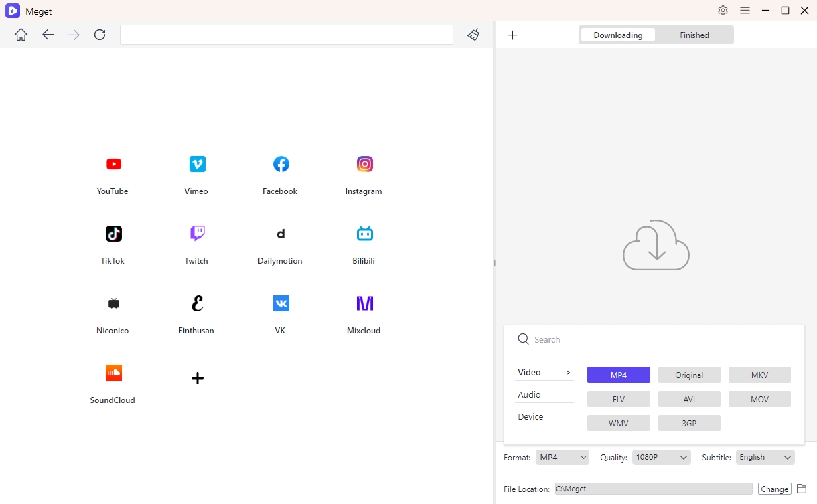Add a new site shortcut
The height and width of the screenshot is (504, 817).
click(x=197, y=378)
